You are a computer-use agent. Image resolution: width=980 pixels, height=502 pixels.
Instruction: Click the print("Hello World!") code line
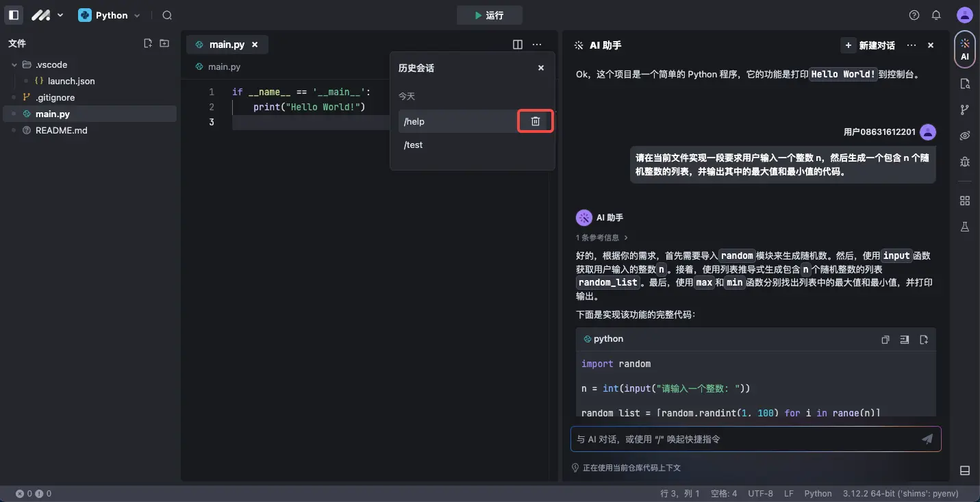tap(310, 107)
